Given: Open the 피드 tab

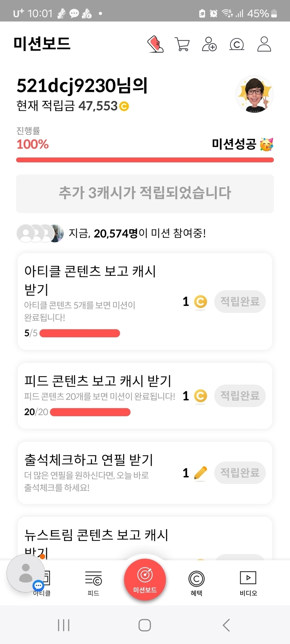Looking at the screenshot, I should point(93,583).
